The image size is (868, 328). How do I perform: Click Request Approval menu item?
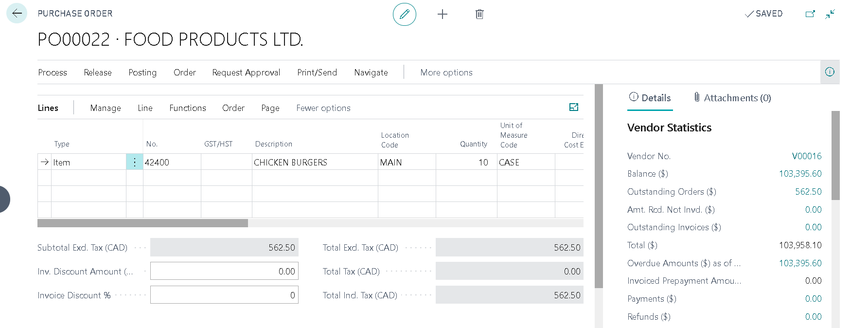click(246, 73)
